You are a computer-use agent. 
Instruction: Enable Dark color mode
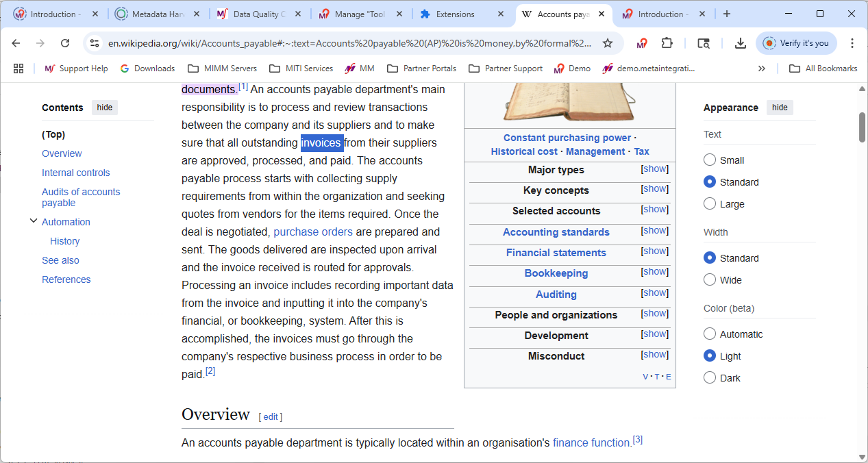[710, 378]
